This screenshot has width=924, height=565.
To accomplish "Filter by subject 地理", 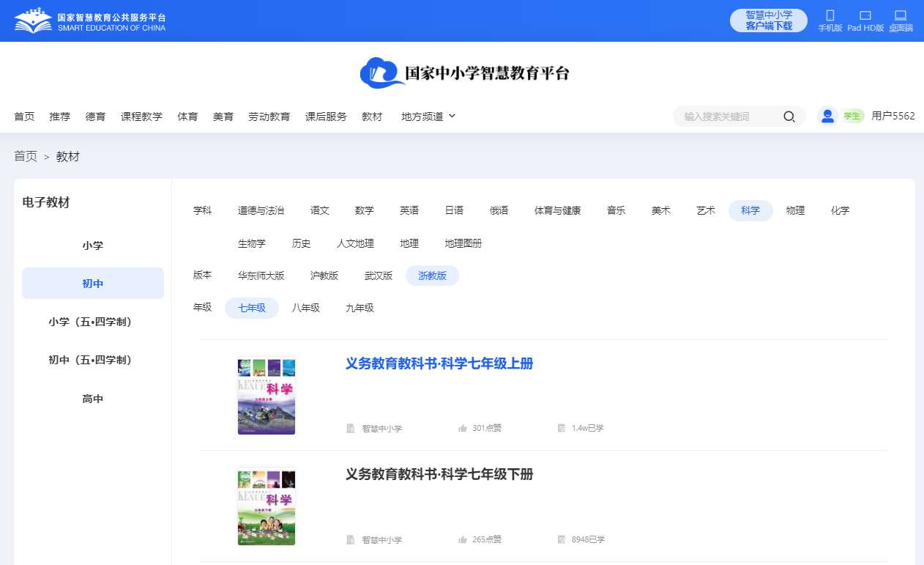I will 409,243.
